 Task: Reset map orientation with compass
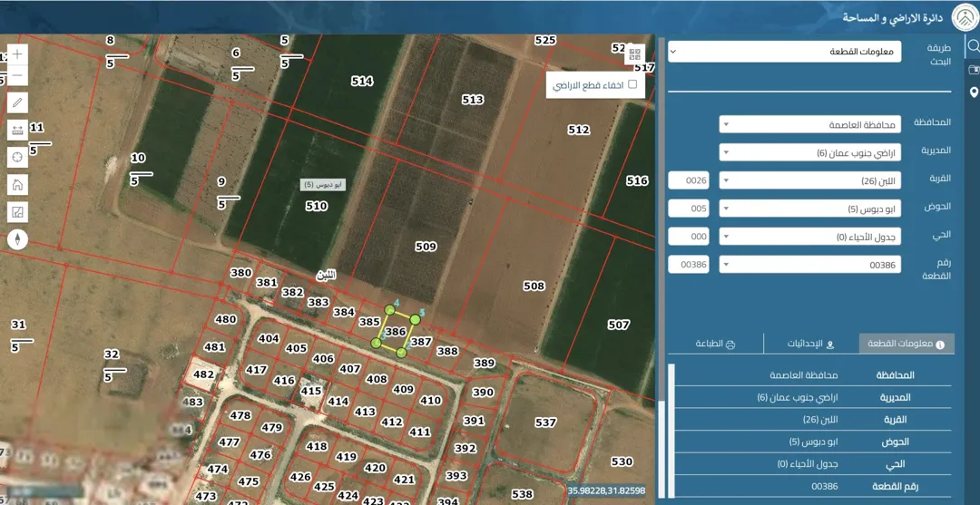(x=17, y=239)
